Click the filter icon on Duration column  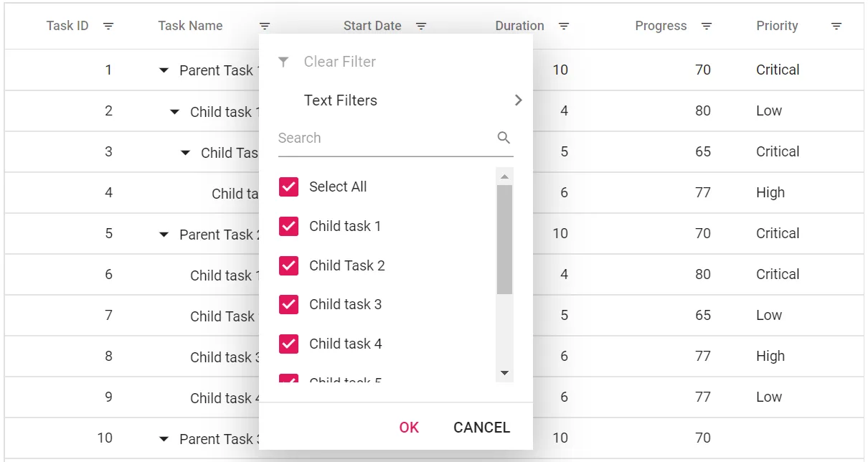(564, 26)
